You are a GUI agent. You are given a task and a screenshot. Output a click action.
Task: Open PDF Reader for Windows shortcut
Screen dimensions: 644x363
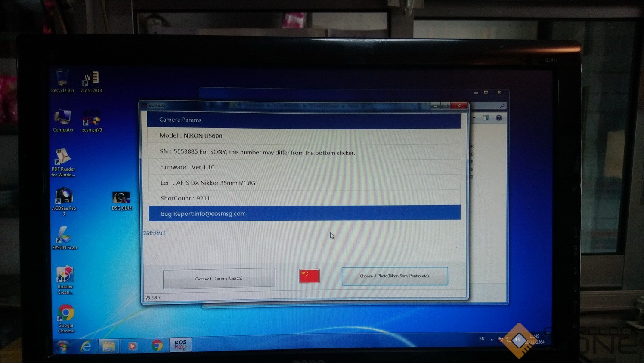coord(63,163)
